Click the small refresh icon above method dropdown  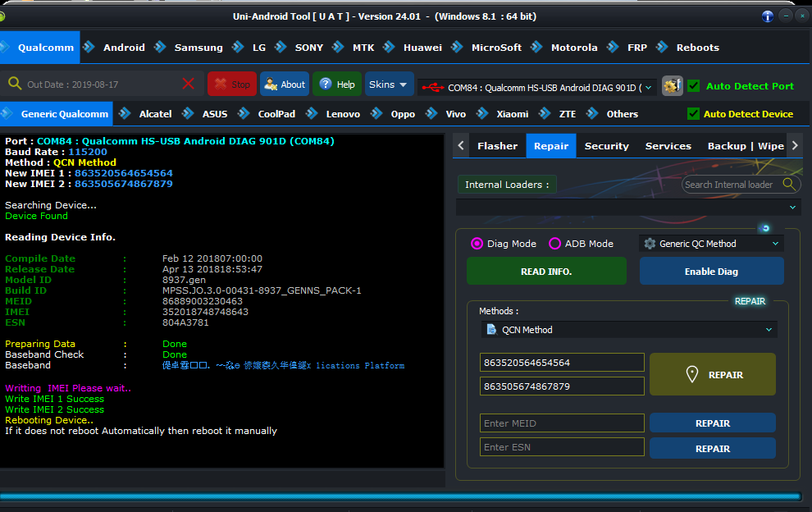point(765,228)
